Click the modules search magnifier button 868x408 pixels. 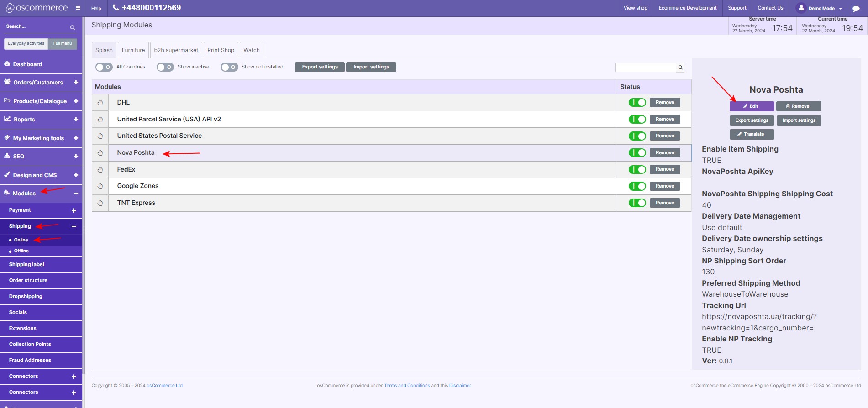pos(680,68)
